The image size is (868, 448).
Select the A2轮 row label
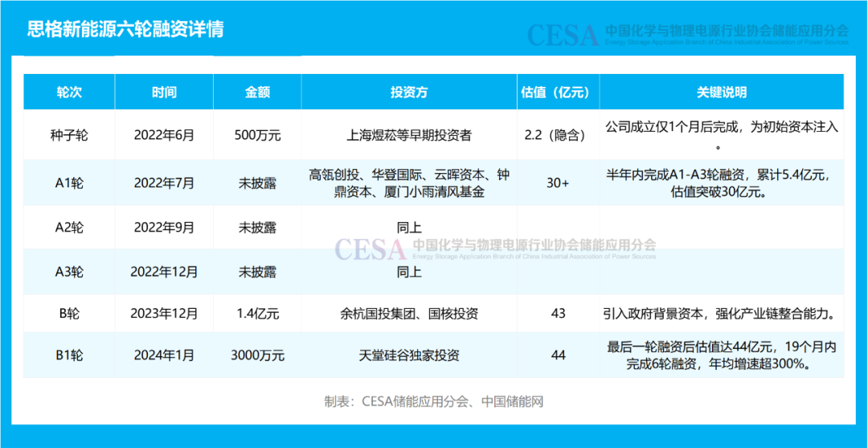point(69,228)
